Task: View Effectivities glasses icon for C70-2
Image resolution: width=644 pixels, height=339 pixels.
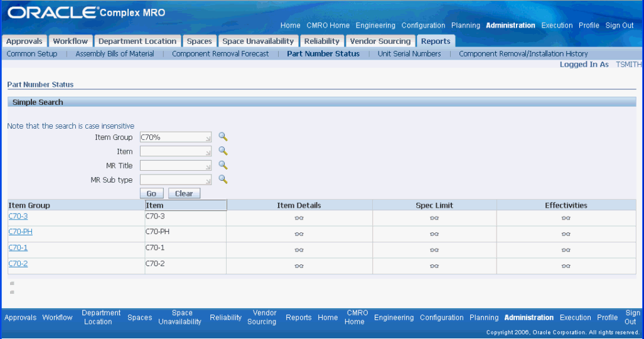Action: pyautogui.click(x=566, y=266)
